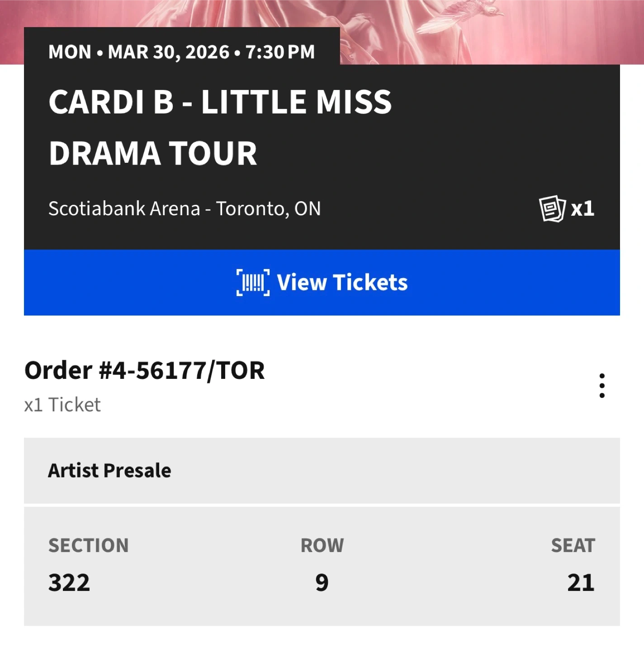This screenshot has width=644, height=651.
Task: Click the barcode icon on View Tickets
Action: [x=253, y=283]
